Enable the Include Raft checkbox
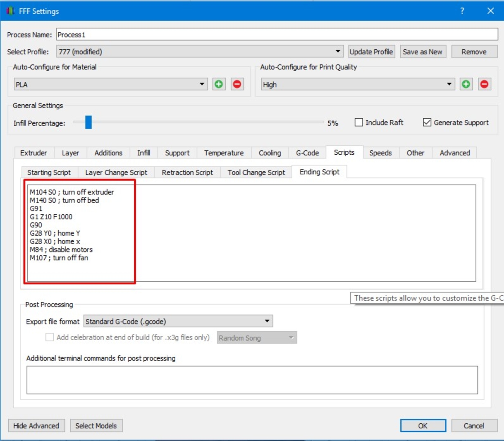Screen dimensions: 504x441 [359, 122]
